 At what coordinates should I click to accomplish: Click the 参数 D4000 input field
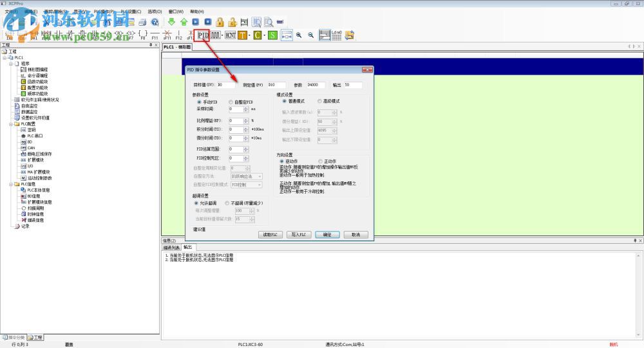click(316, 85)
